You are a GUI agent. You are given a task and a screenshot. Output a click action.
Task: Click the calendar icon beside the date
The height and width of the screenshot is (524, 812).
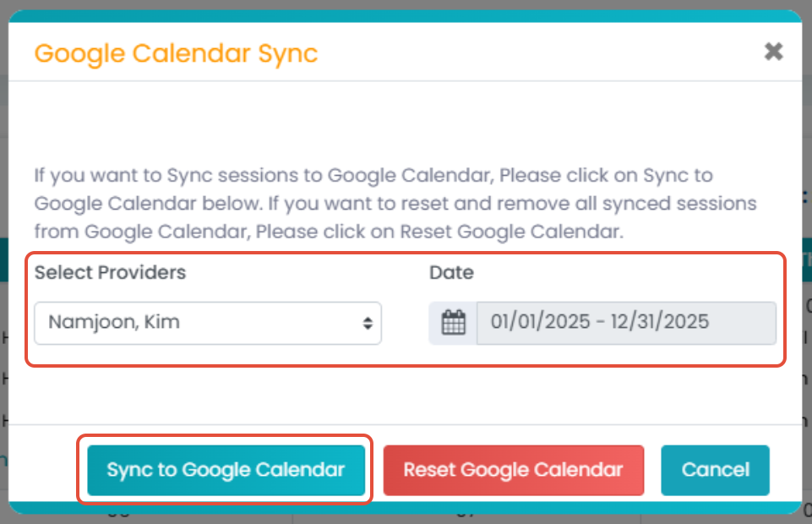click(x=454, y=323)
